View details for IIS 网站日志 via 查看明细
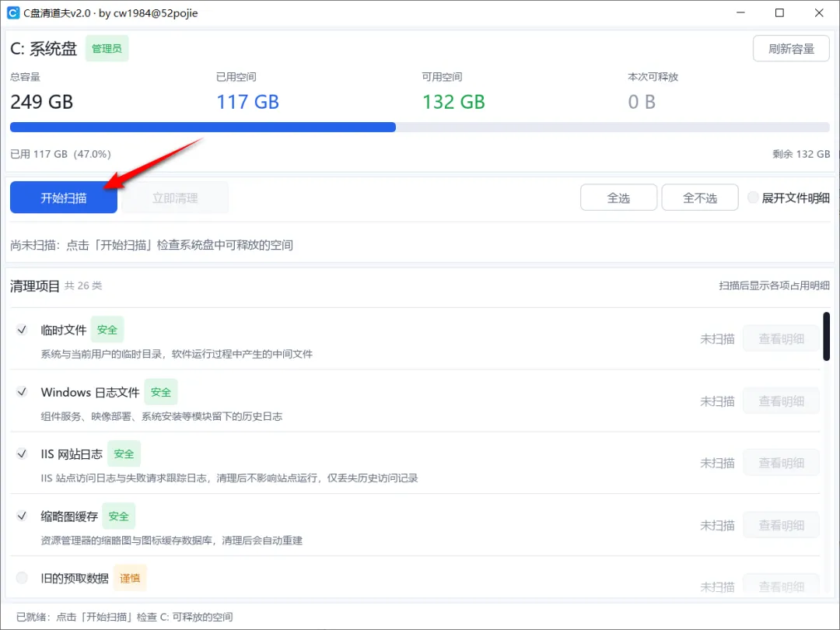Viewport: 840px width, 630px height. click(x=781, y=463)
